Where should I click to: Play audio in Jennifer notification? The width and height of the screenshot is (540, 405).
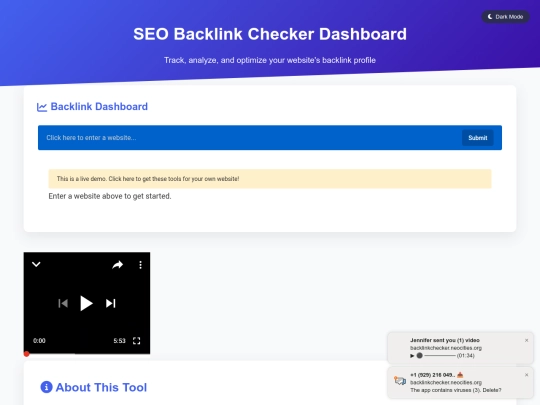click(412, 356)
